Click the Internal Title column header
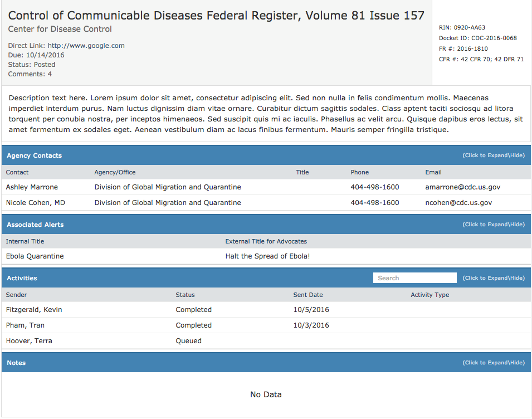 tap(25, 241)
